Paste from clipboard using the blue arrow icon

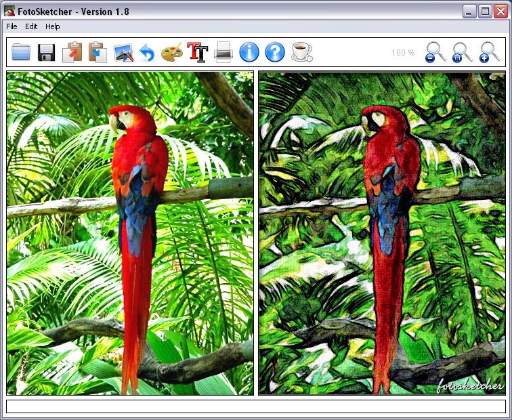[x=98, y=52]
